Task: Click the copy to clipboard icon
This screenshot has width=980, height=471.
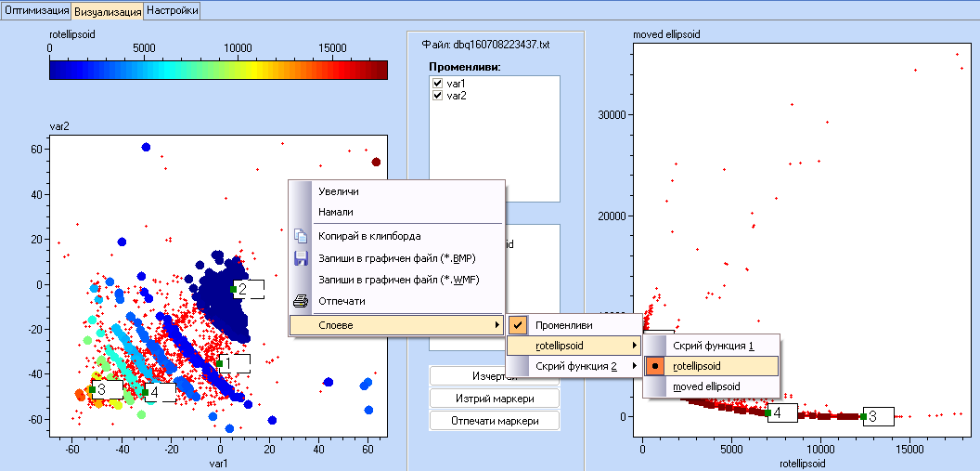Action: [300, 236]
